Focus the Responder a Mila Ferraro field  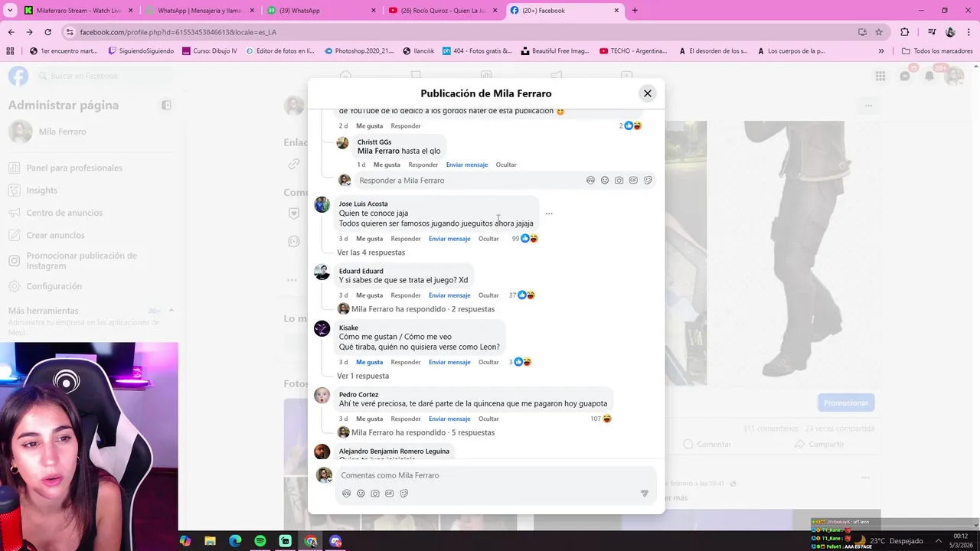(x=469, y=181)
